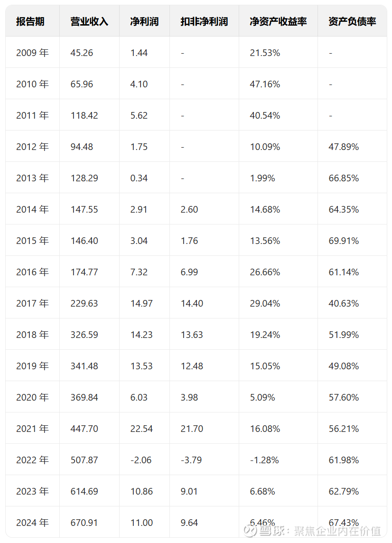Select the negative net profit -2.06
Viewport: 392px width, 543px height.
[x=141, y=460]
